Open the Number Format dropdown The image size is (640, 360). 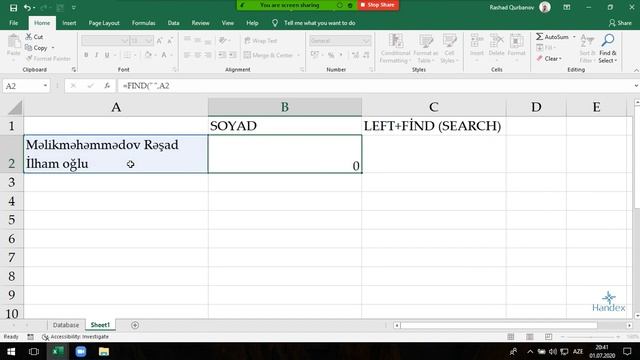pos(366,41)
